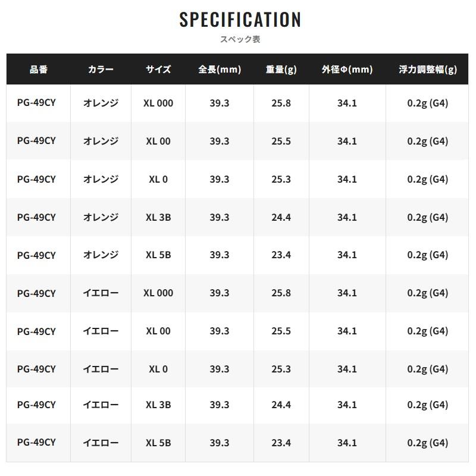
Task: Click weight 23.4 in yellow XL 5B row
Action: 281,443
